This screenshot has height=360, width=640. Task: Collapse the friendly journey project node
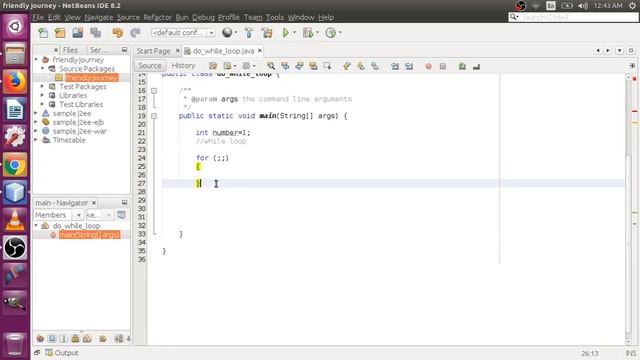[36, 60]
